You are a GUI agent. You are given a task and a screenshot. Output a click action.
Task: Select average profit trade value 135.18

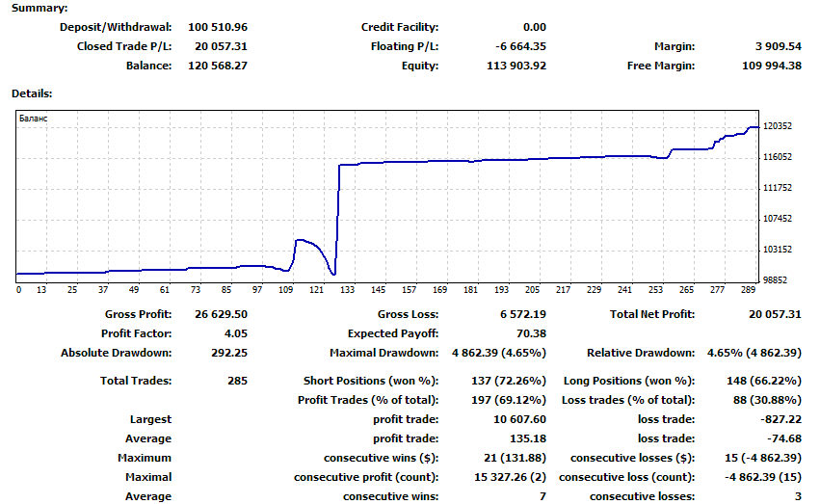[x=528, y=438]
